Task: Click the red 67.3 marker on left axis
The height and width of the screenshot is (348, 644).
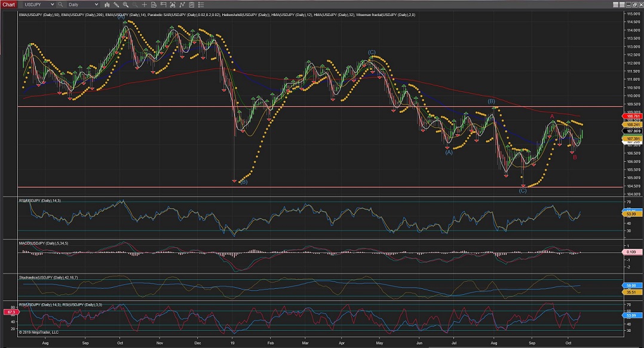Action: pos(10,312)
